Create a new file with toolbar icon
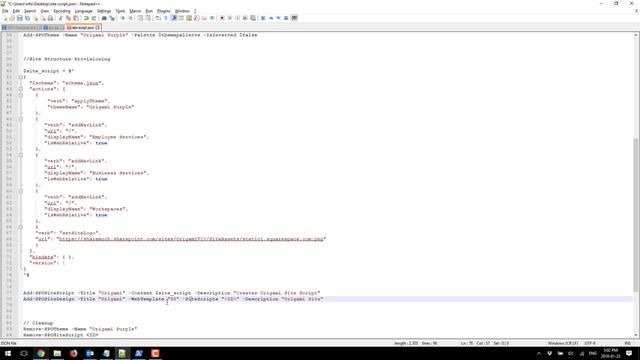The width and height of the screenshot is (640, 360). 5,18
